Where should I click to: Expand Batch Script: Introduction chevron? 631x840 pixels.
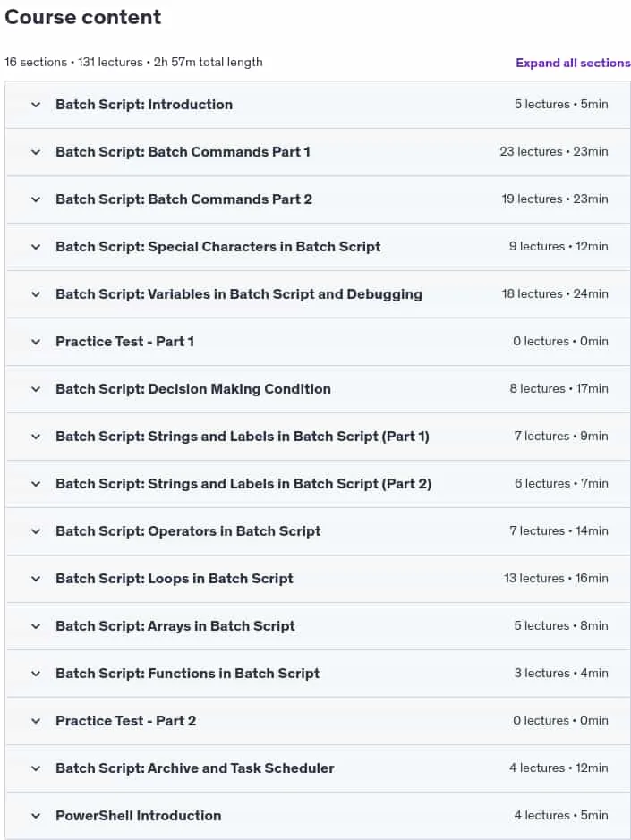36,105
